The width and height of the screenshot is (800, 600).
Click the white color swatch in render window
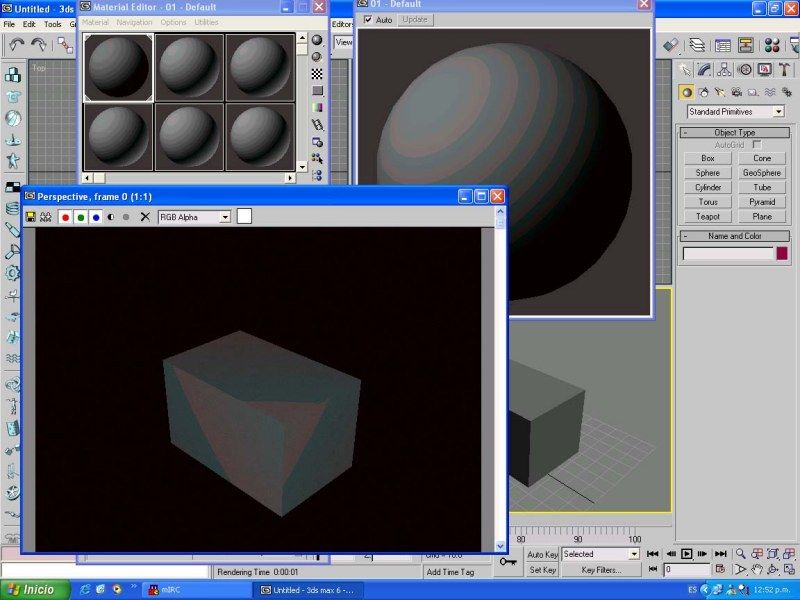pos(244,216)
